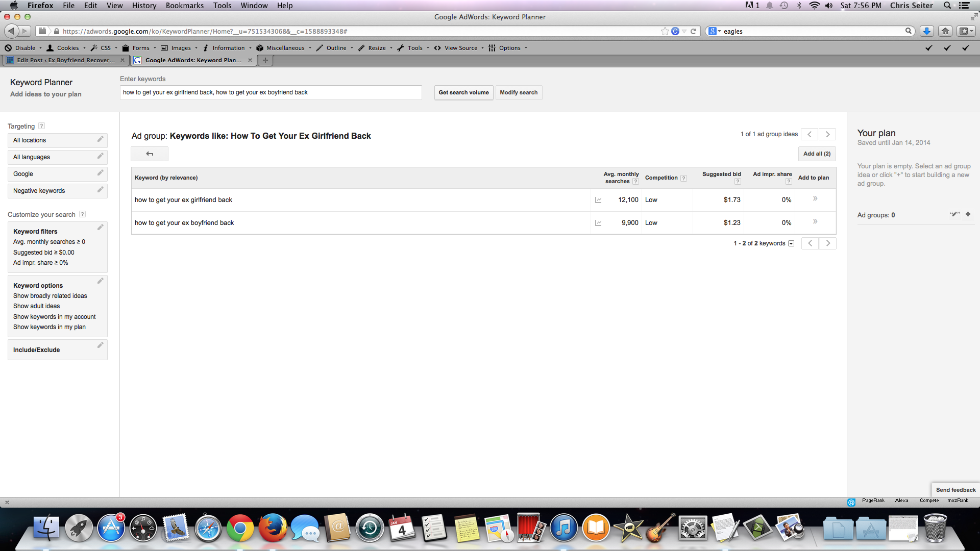Image resolution: width=980 pixels, height=551 pixels.
Task: Click plus icon to add ad group
Action: pos(968,214)
